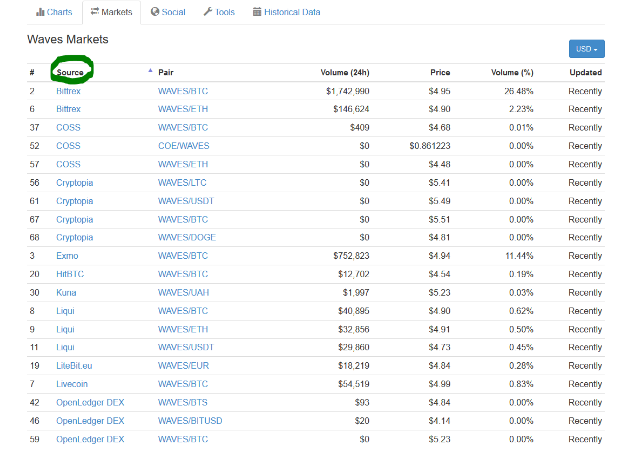
Task: Select the $0.861223 price cell
Action: (x=430, y=146)
